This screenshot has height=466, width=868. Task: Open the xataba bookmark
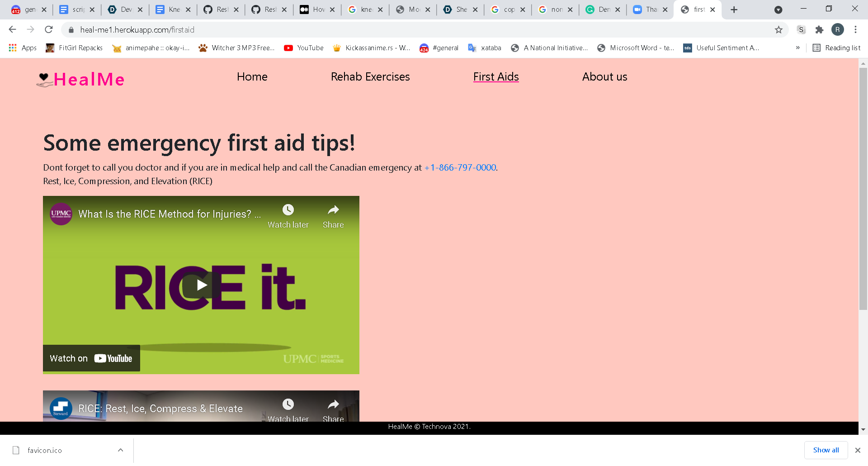point(485,48)
